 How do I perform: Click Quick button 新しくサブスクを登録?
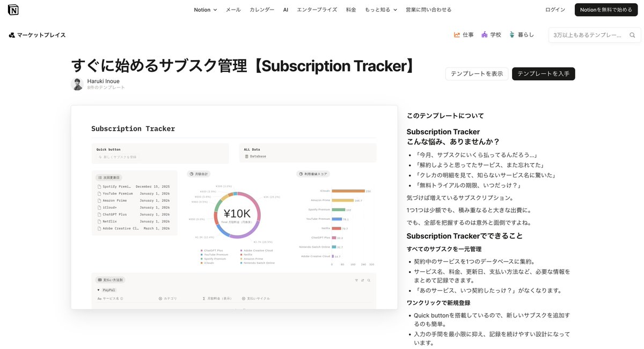pos(117,157)
